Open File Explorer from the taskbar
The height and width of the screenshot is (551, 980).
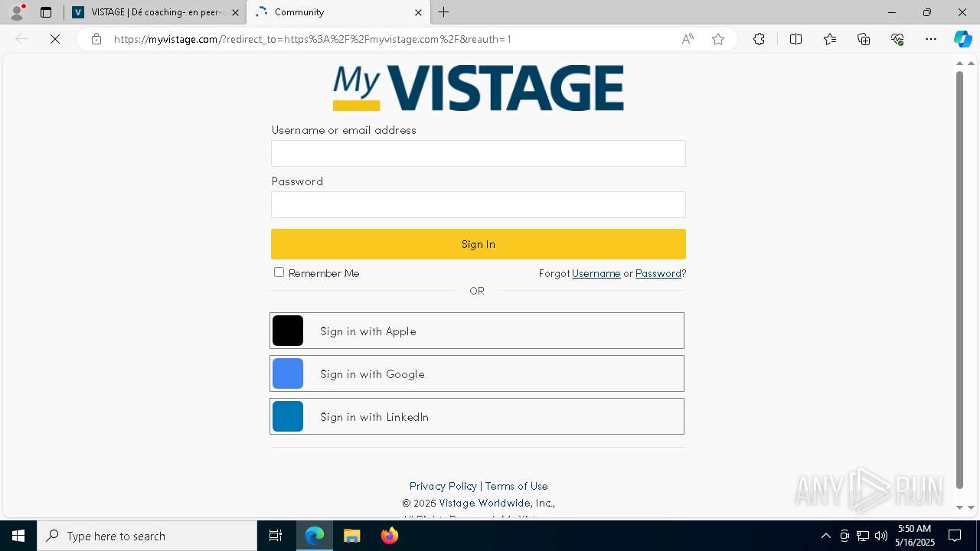[x=351, y=536]
